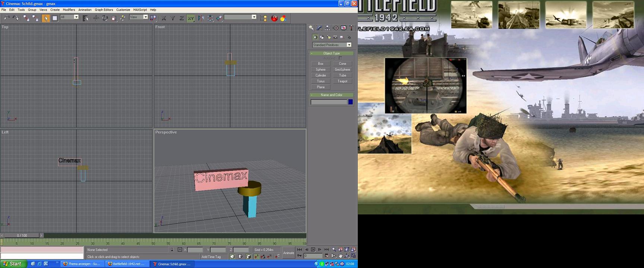Image resolution: width=644 pixels, height=268 pixels.
Task: Click the 0 / 100 time slider
Action: click(22, 235)
